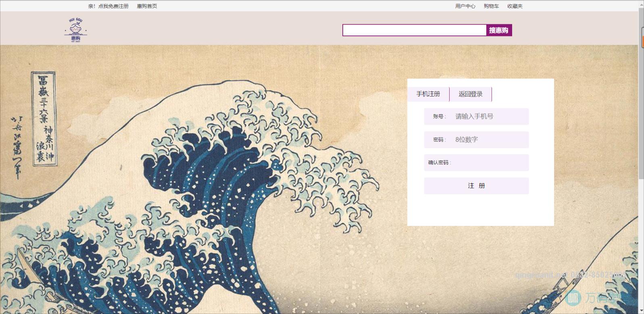Viewport: 644px width, 314px height.
Task: Click the page vertical scrollbar thumb
Action: coord(641,93)
